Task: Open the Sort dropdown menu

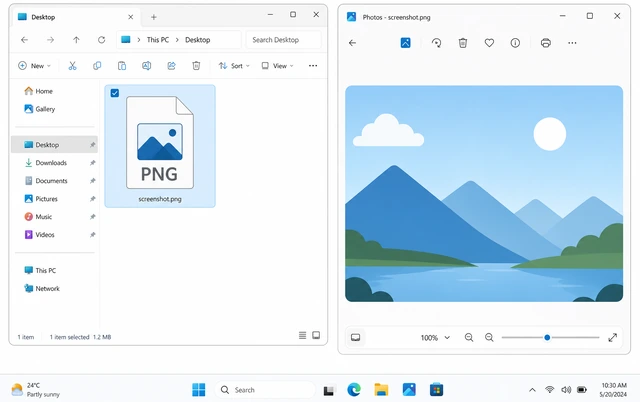Action: (x=234, y=66)
